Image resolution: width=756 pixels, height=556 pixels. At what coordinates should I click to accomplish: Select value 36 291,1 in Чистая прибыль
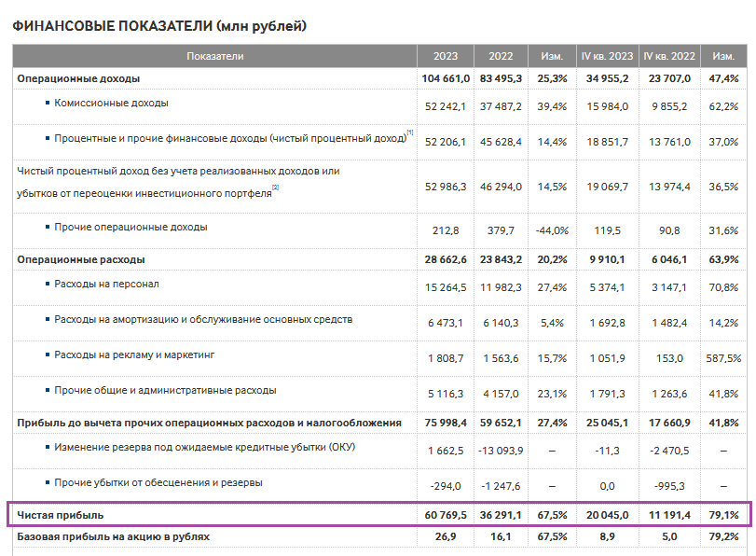click(x=501, y=515)
